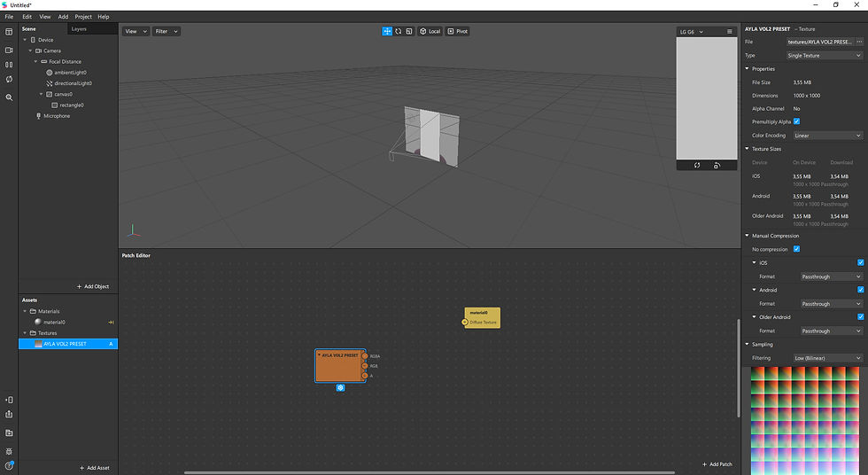The width and height of the screenshot is (868, 475).
Task: Click the simulator rotate-device icon
Action: [x=717, y=166]
